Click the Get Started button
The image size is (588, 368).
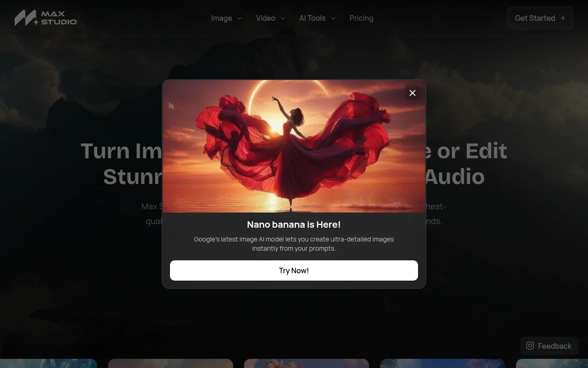pyautogui.click(x=540, y=18)
